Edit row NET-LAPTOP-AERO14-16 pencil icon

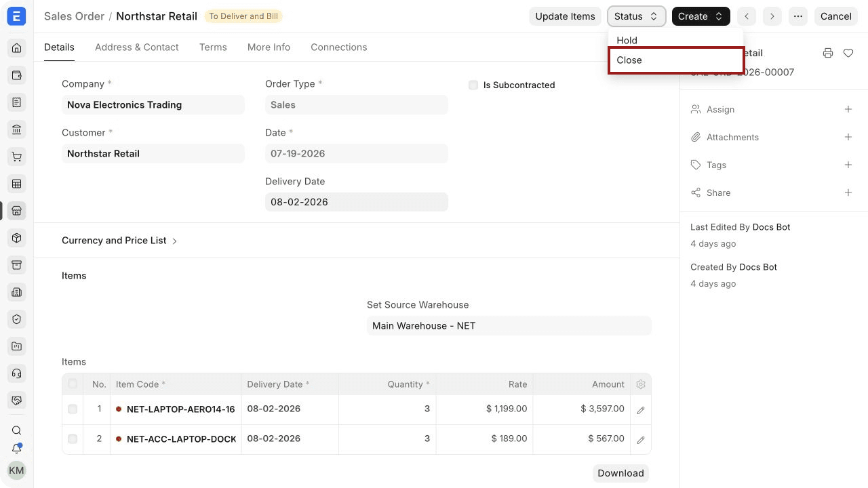641,410
